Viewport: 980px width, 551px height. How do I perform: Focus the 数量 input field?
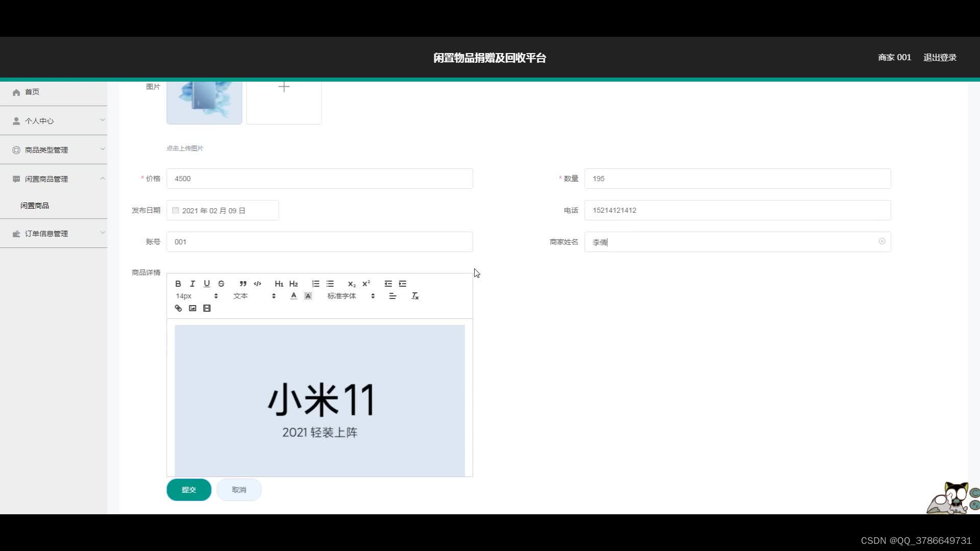738,179
